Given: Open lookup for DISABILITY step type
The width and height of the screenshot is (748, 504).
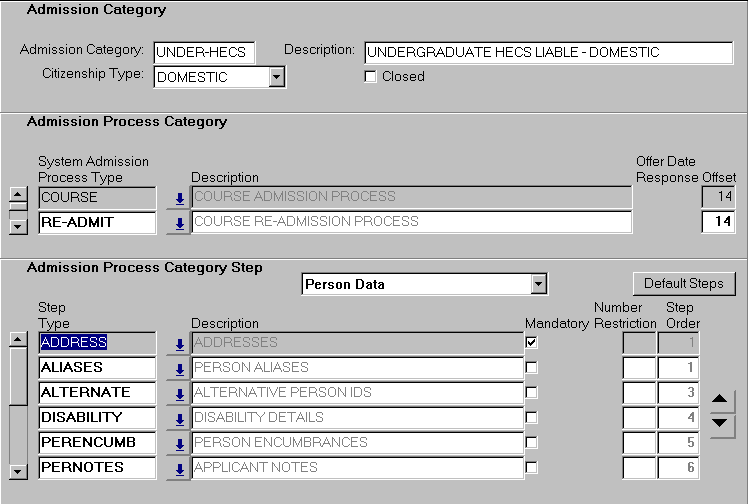Looking at the screenshot, I should (179, 418).
